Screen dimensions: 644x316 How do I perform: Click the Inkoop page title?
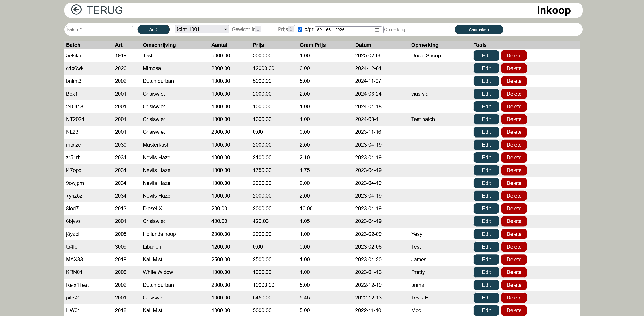[x=554, y=10]
